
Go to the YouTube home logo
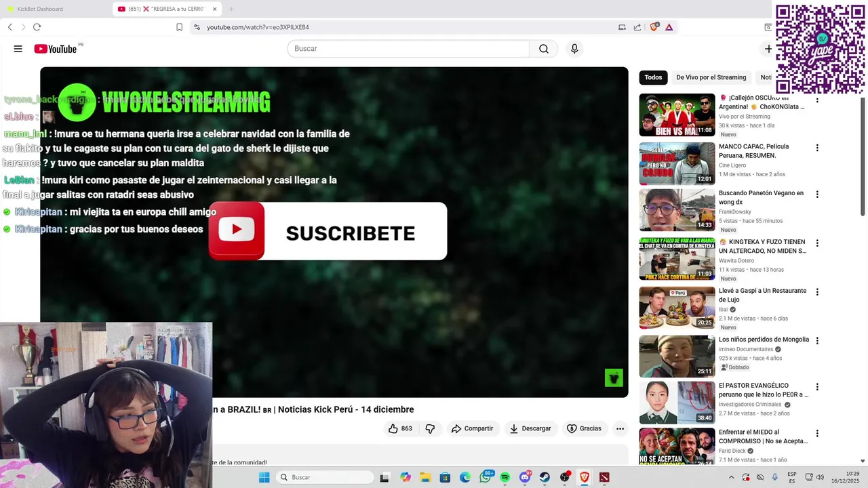coord(56,49)
